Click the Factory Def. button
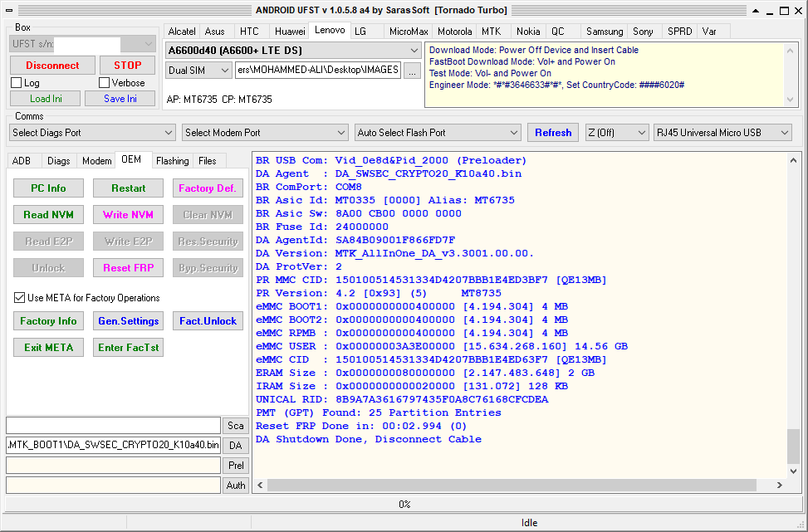The height and width of the screenshot is (532, 808). tap(208, 188)
